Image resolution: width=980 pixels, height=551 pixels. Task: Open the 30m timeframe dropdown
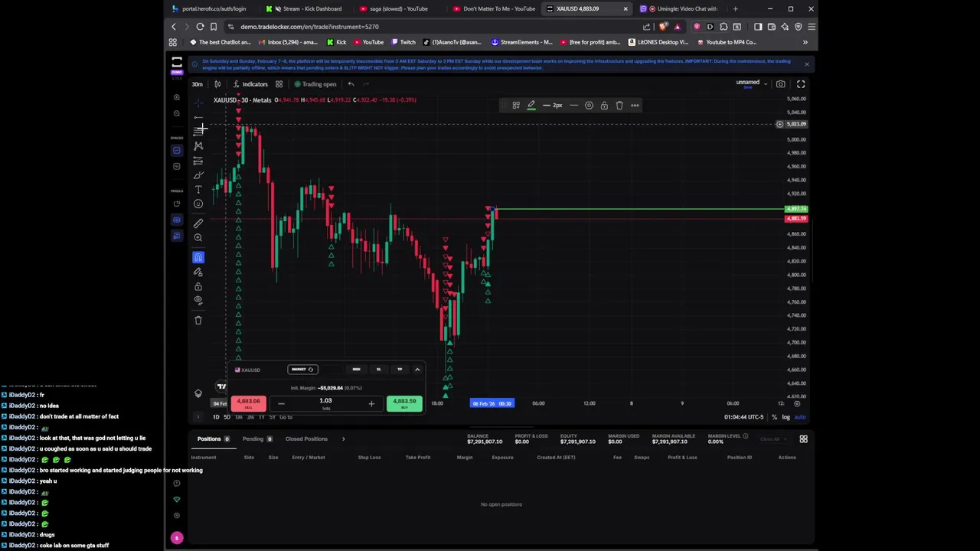coord(198,84)
